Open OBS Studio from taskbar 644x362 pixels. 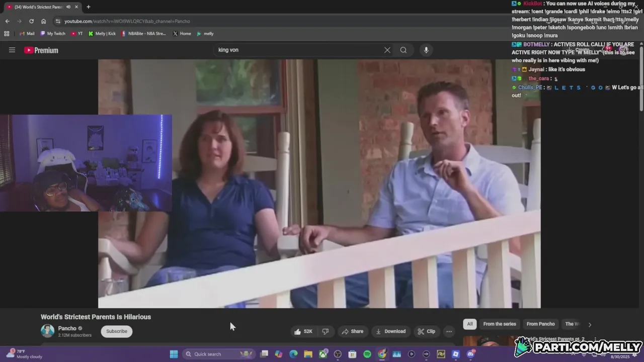click(x=338, y=354)
